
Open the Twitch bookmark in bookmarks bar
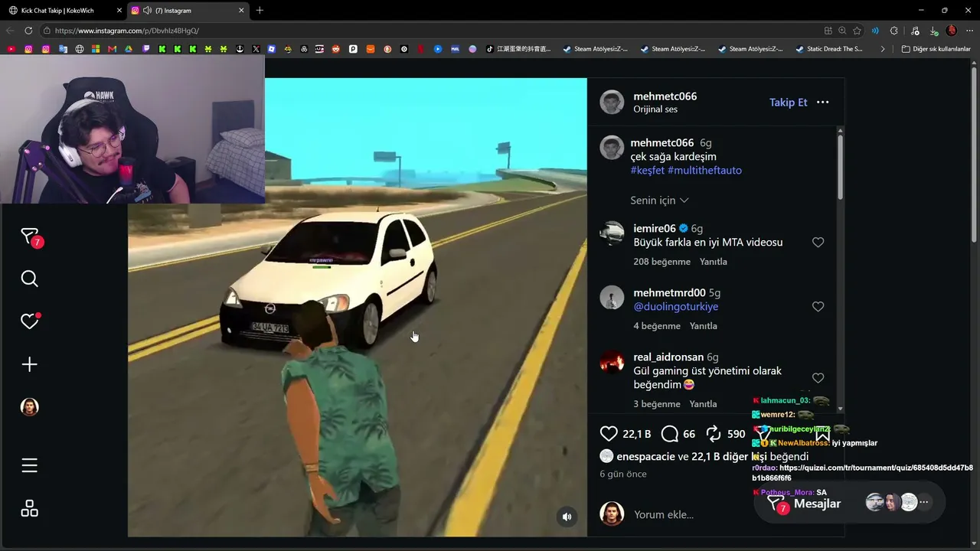[x=145, y=49]
